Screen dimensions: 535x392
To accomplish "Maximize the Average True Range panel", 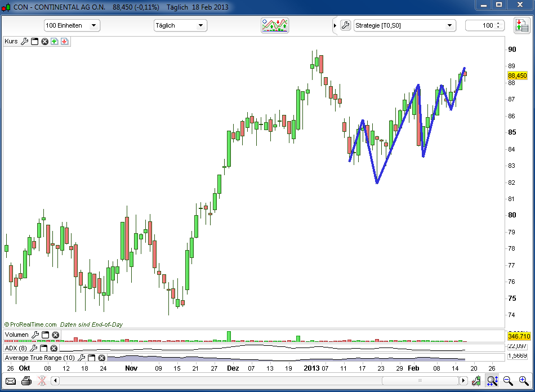I will coord(91,358).
